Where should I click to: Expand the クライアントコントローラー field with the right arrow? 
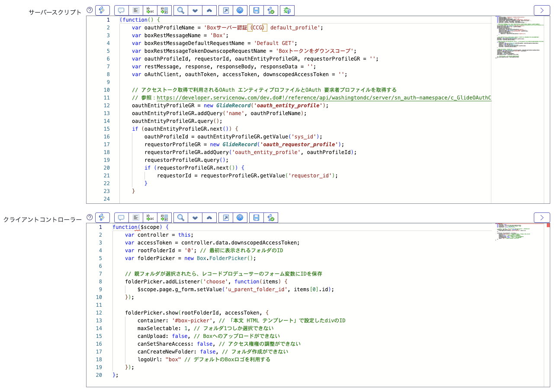coord(542,217)
